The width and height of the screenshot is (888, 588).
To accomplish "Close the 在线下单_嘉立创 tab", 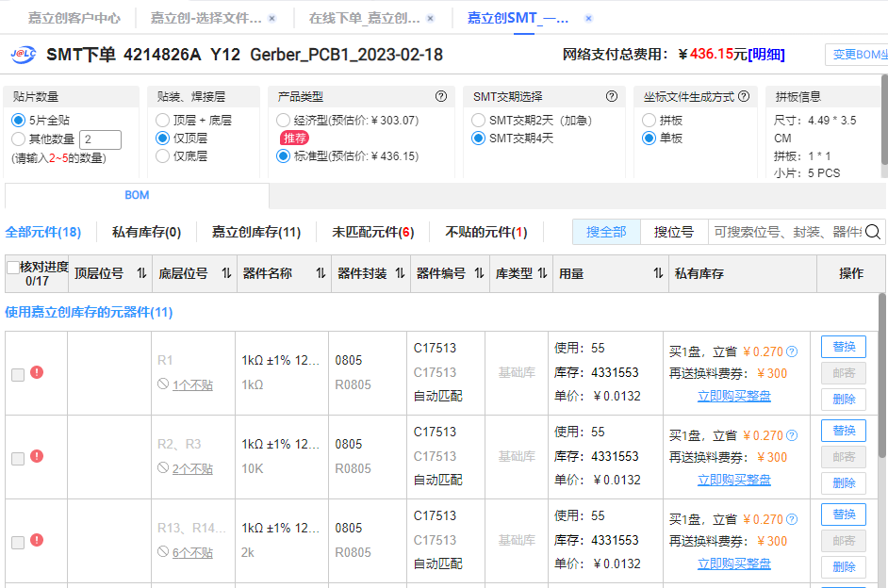I will [431, 19].
